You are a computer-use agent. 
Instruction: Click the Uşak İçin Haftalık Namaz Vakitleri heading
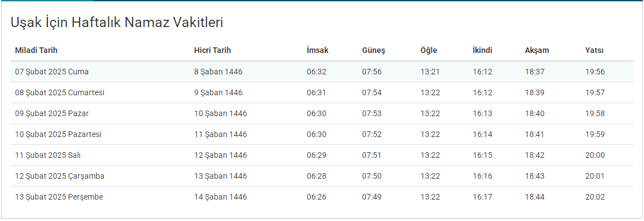[x=117, y=23]
